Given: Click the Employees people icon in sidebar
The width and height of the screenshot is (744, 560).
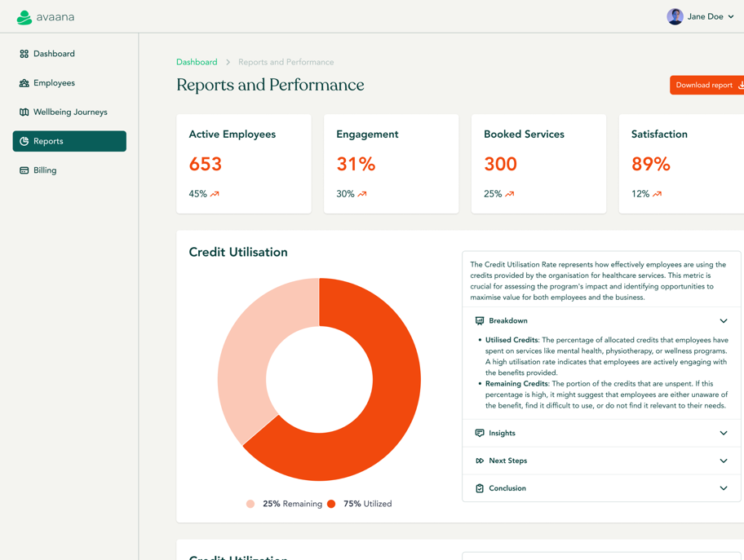Looking at the screenshot, I should point(24,83).
